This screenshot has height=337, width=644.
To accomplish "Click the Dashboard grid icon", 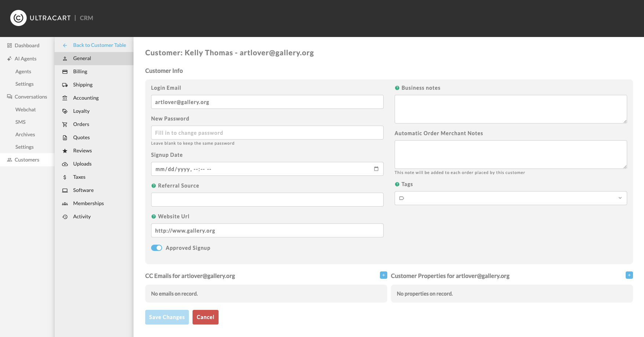I will [10, 45].
